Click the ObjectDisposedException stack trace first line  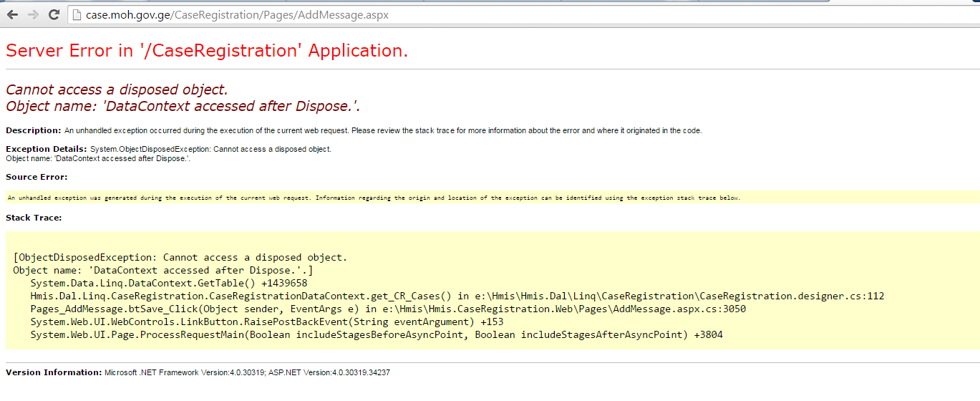point(180,257)
